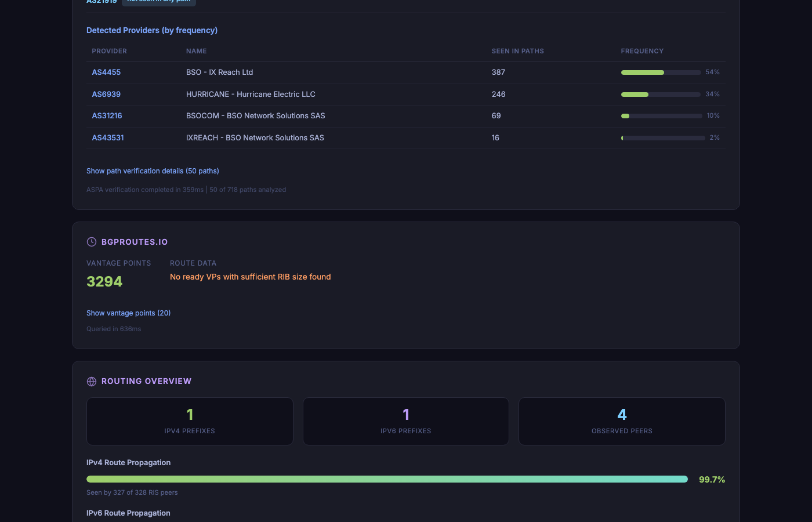
Task: Open the AS43531 provider link
Action: pyautogui.click(x=108, y=137)
